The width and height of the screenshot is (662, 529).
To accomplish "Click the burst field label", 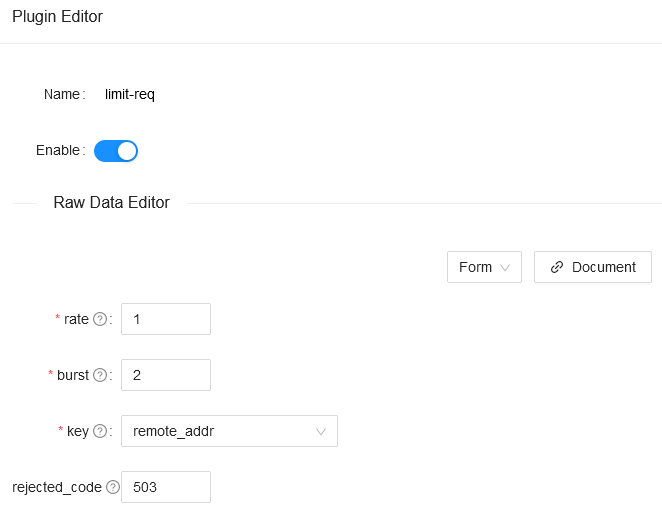I will click(x=73, y=376).
